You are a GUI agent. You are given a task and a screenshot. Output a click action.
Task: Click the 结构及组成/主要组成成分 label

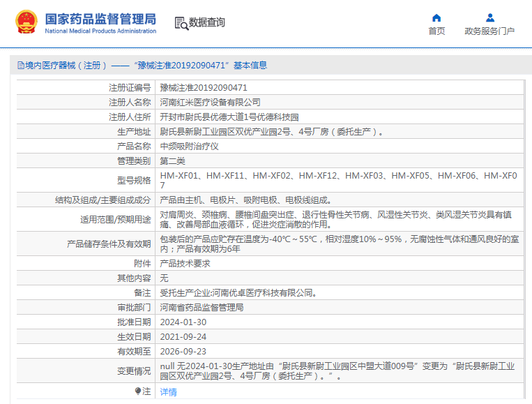102,200
